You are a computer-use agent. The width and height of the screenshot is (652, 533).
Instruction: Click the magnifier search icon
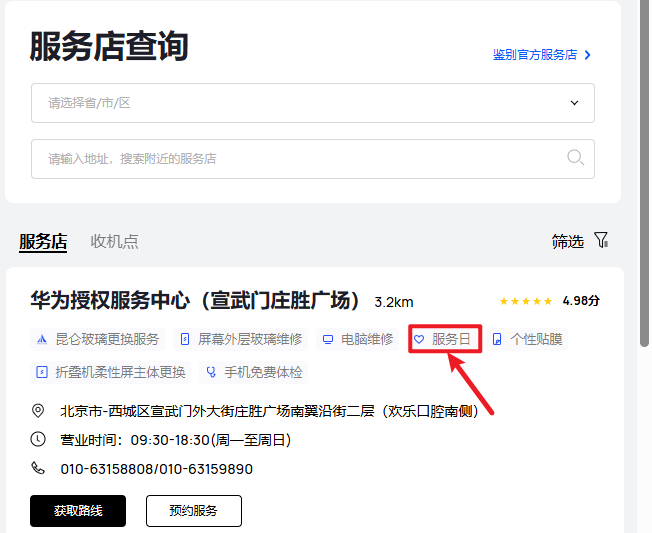[575, 158]
